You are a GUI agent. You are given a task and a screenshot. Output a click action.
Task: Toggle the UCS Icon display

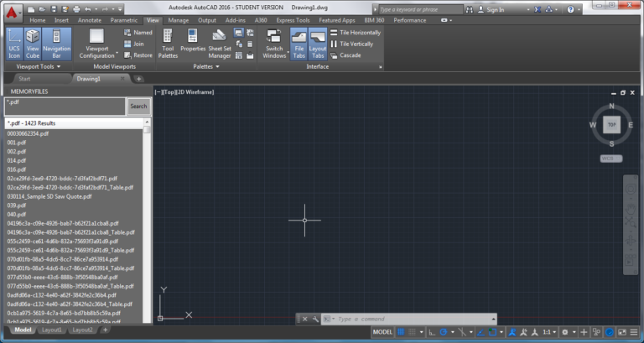point(14,44)
